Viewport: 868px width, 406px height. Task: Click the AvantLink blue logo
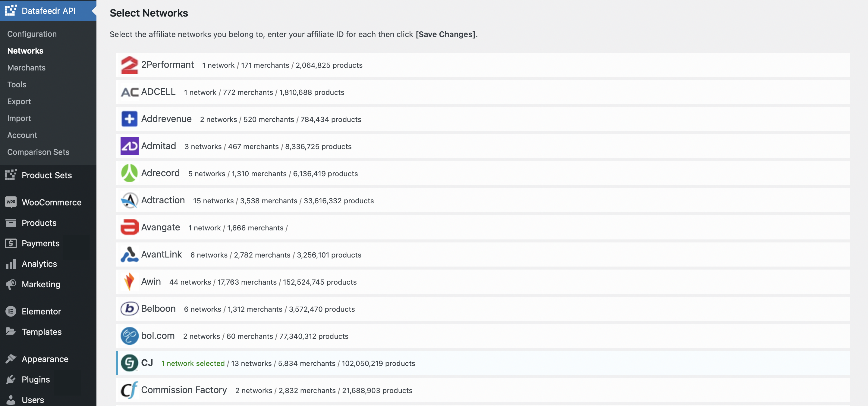(129, 255)
